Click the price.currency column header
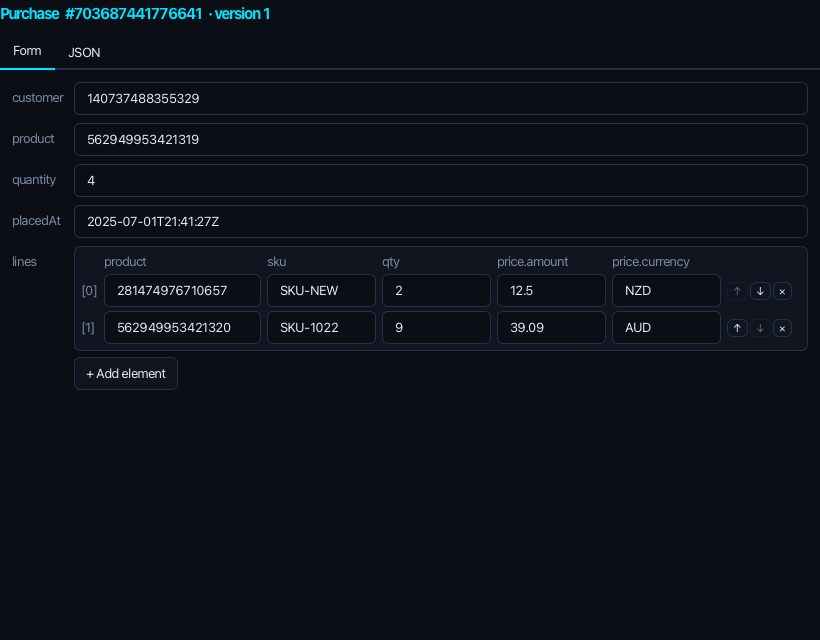This screenshot has height=640, width=820. tap(651, 261)
